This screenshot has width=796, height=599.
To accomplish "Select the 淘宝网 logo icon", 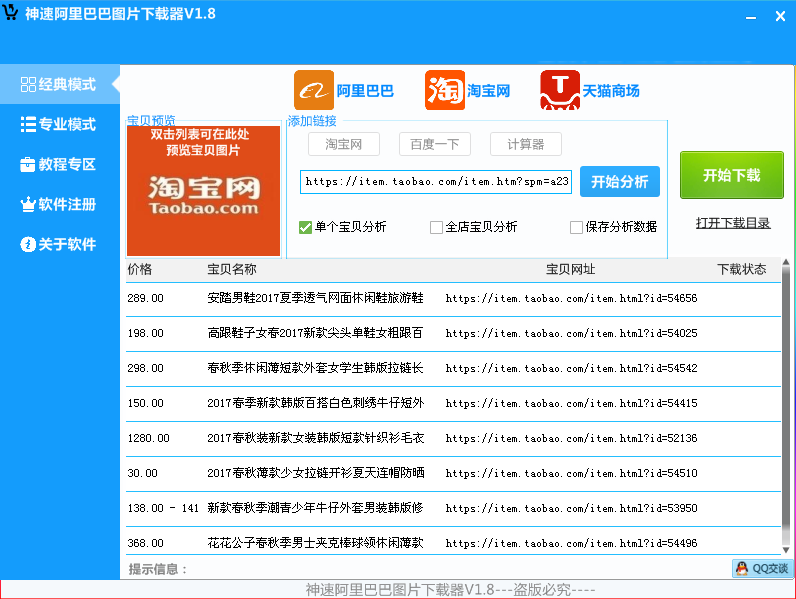I will pyautogui.click(x=445, y=90).
